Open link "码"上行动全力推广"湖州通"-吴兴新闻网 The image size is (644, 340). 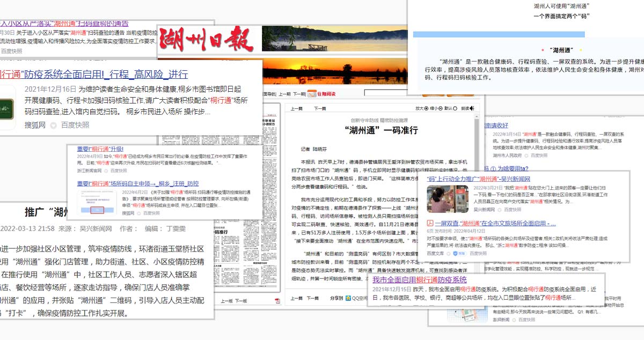click(x=479, y=179)
